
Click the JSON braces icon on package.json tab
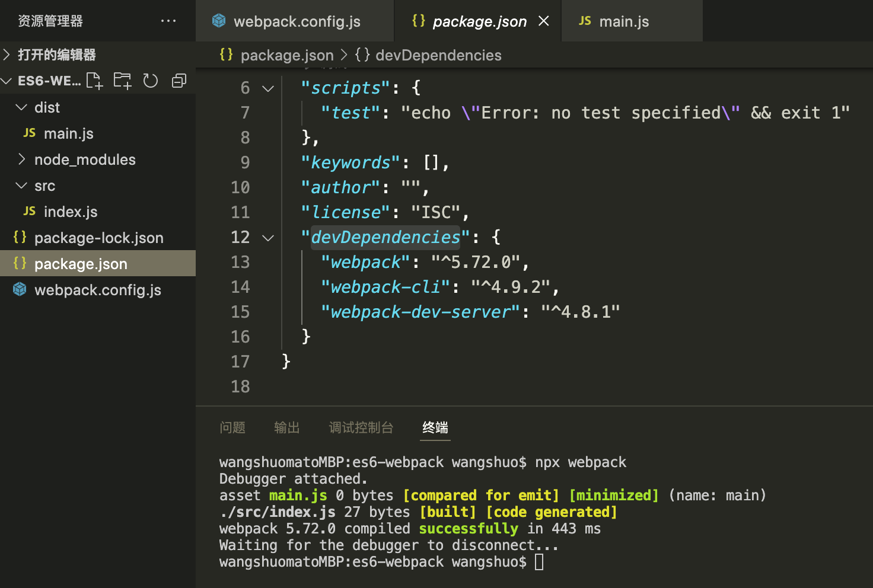(419, 21)
